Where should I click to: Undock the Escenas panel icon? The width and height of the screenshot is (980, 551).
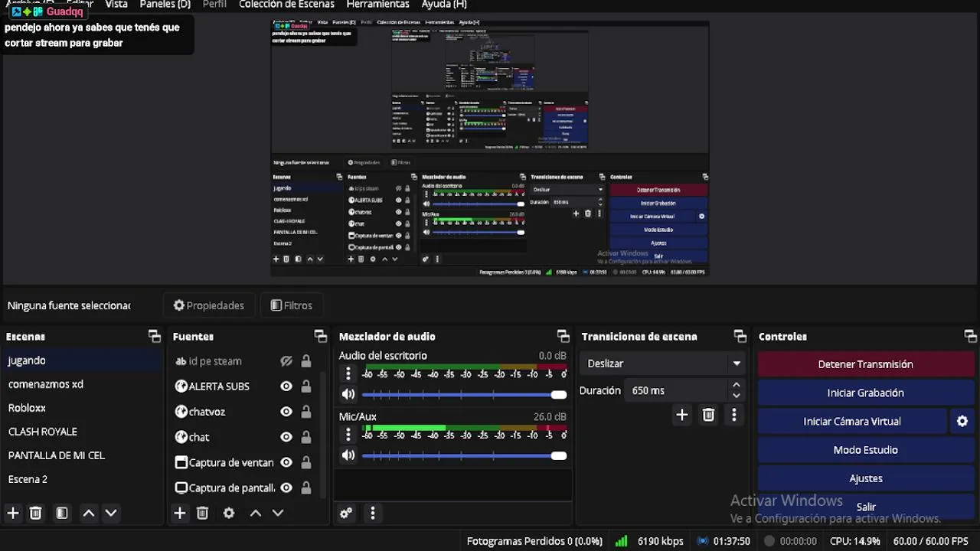155,336
